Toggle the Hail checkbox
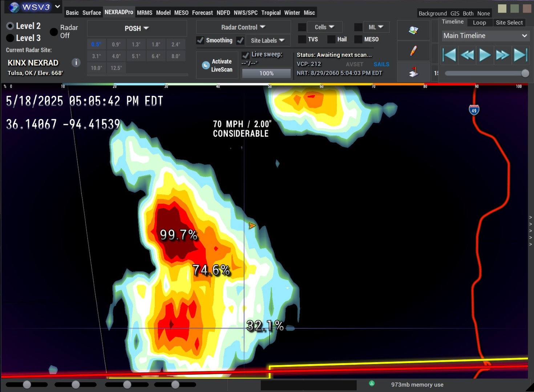The height and width of the screenshot is (392, 534). [331, 39]
